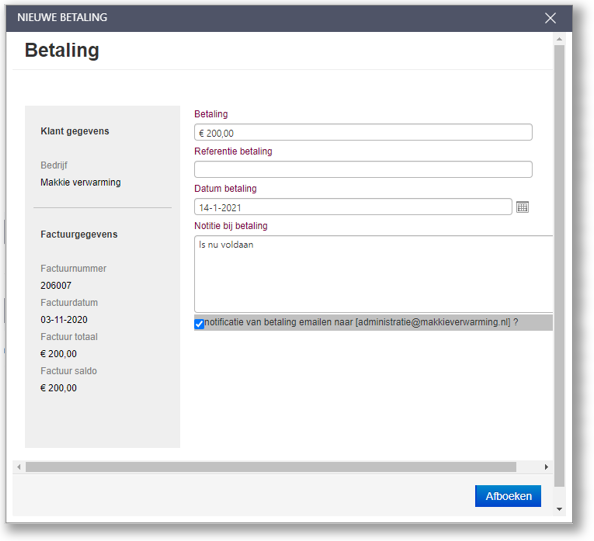Select the factuurnummer value 206007
Image resolution: width=594 pixels, height=541 pixels.
[56, 286]
